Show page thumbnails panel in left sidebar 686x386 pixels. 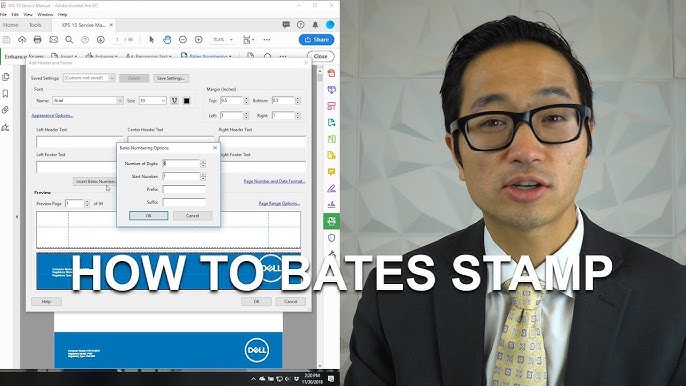pyautogui.click(x=6, y=77)
